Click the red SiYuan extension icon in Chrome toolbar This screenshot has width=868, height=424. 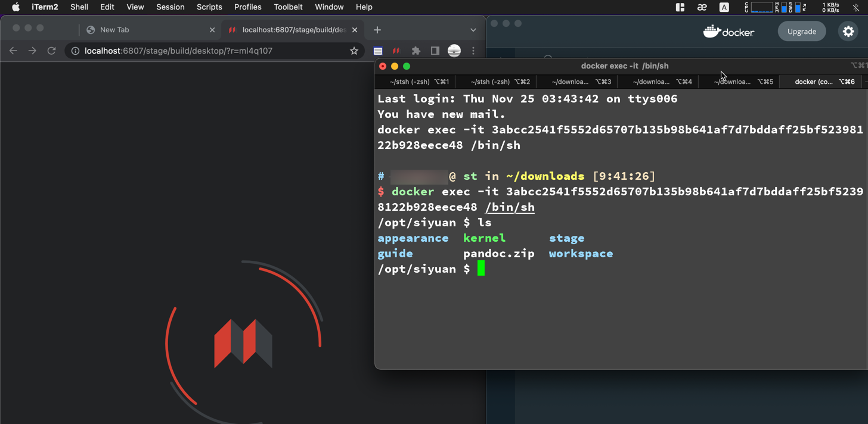(x=396, y=51)
